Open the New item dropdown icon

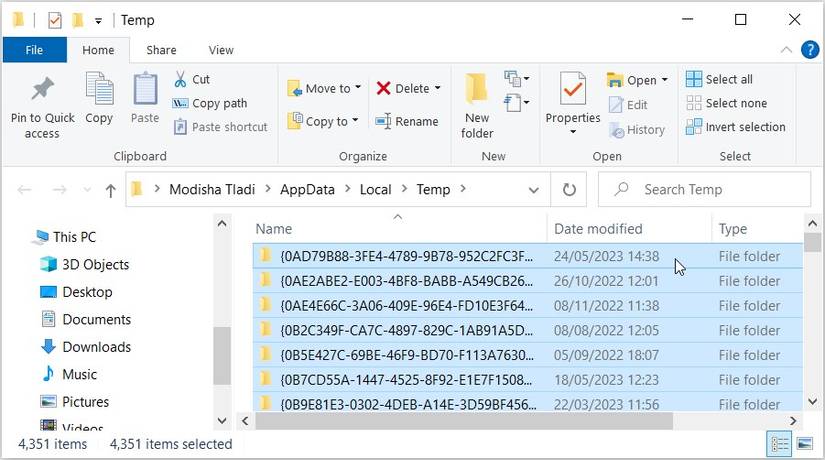(x=516, y=79)
